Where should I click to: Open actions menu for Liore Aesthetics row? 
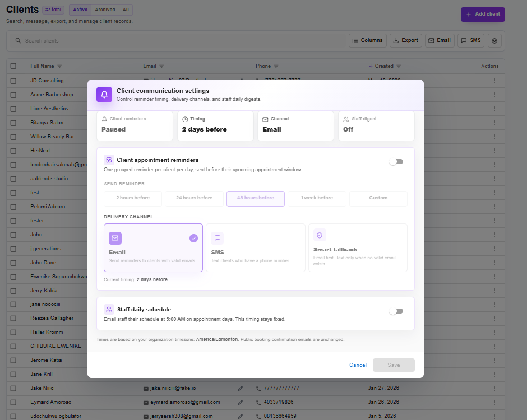point(494,109)
